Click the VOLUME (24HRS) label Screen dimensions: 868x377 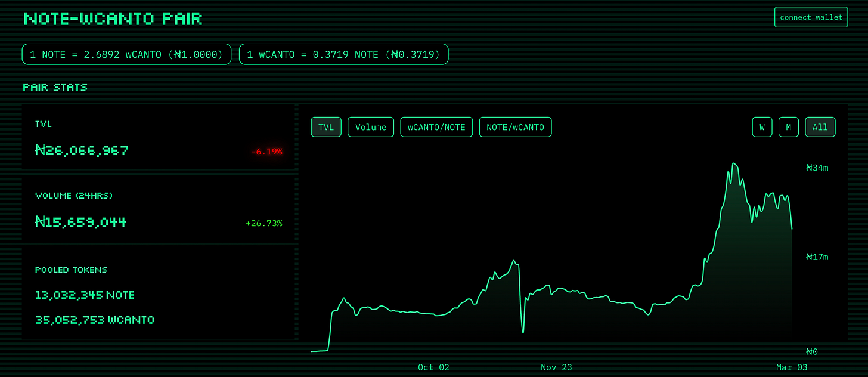point(74,196)
